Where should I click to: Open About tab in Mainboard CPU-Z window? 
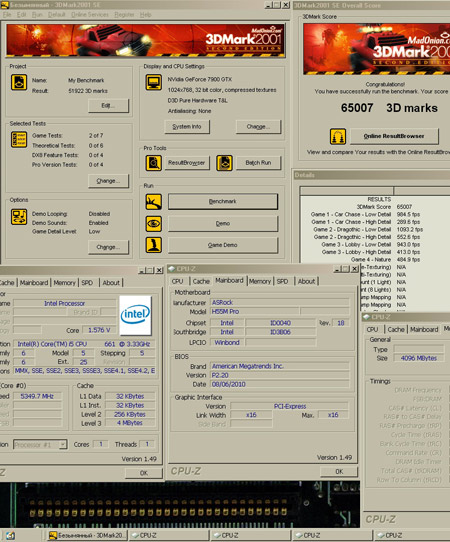(306, 281)
